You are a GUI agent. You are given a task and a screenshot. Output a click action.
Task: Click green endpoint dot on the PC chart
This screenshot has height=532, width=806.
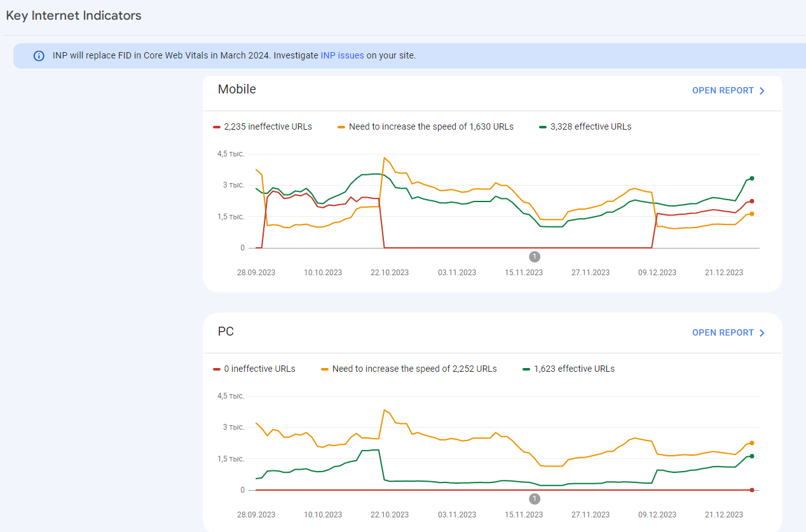click(752, 456)
